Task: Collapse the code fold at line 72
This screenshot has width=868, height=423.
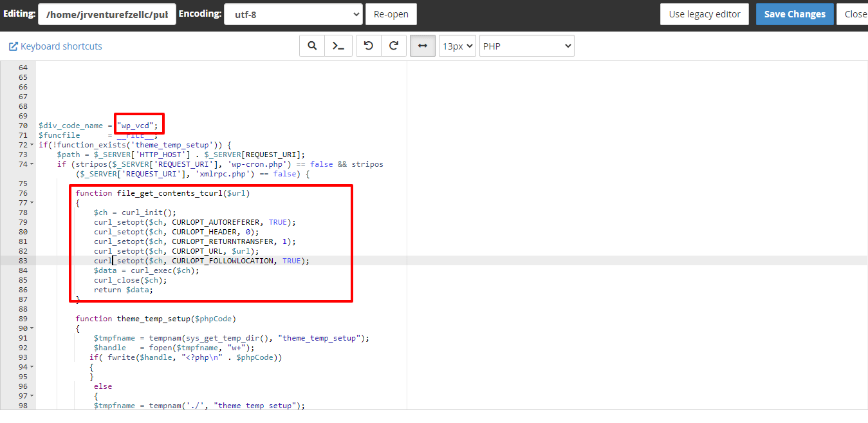Action: (33, 145)
